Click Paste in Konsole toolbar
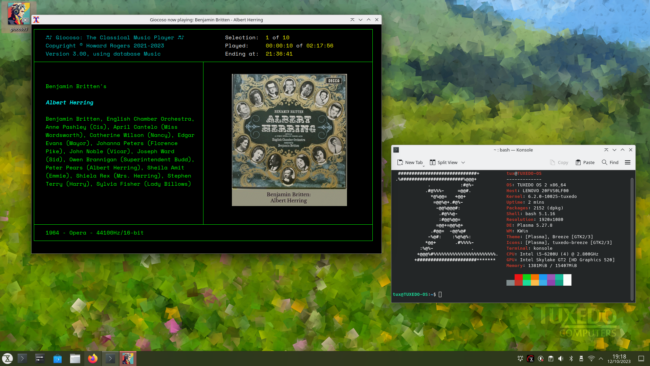The height and width of the screenshot is (366, 650). click(x=585, y=162)
